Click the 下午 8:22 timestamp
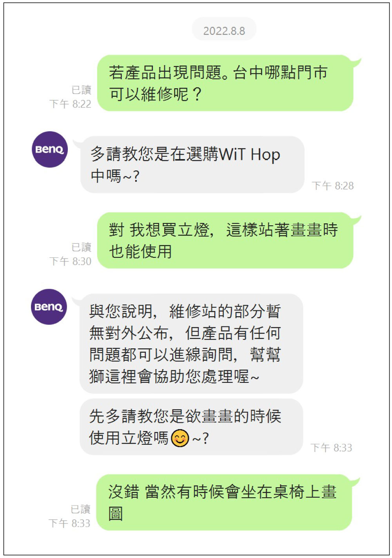392x558 pixels. [x=70, y=104]
